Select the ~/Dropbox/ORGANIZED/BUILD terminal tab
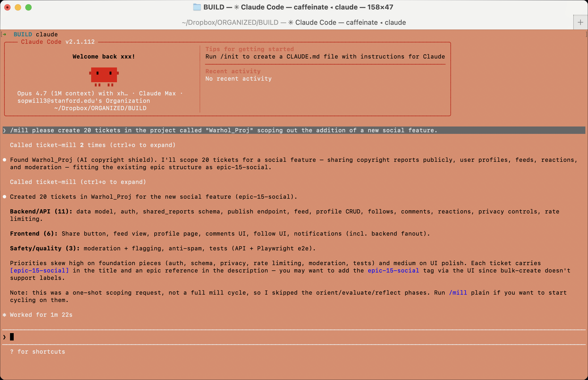 coord(294,22)
